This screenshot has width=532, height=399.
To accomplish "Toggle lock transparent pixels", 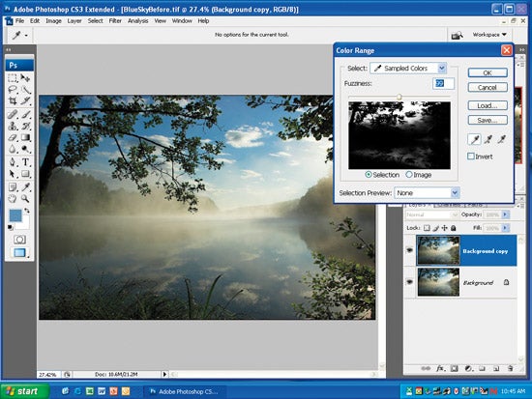I will [x=428, y=228].
